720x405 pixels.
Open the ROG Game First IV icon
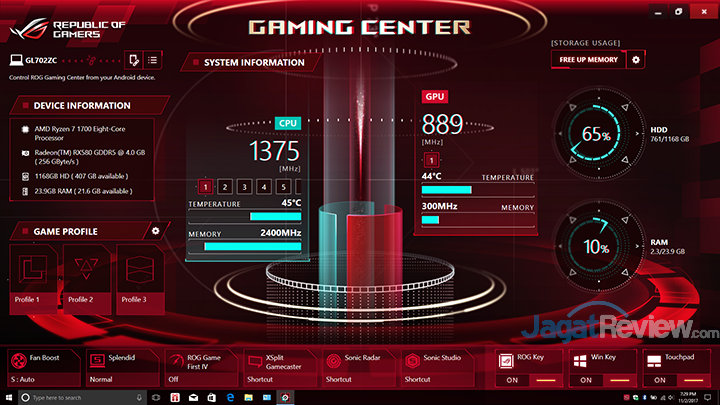(175, 361)
